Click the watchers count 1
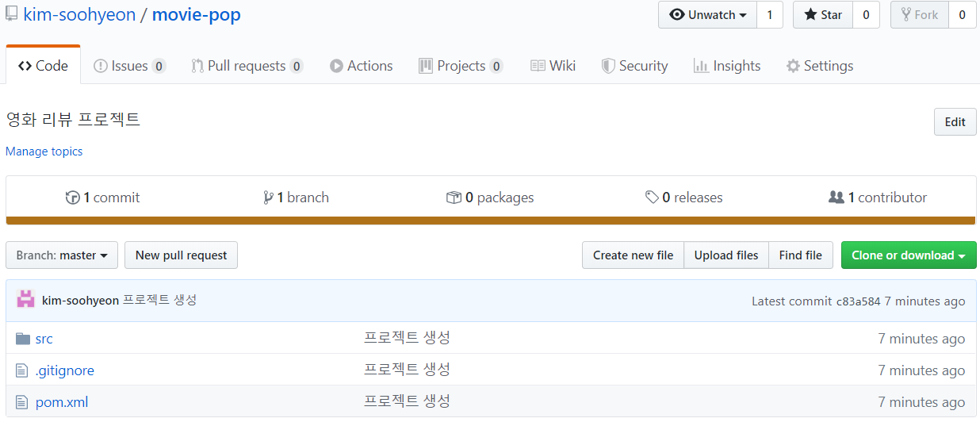The image size is (980, 422). point(769,15)
